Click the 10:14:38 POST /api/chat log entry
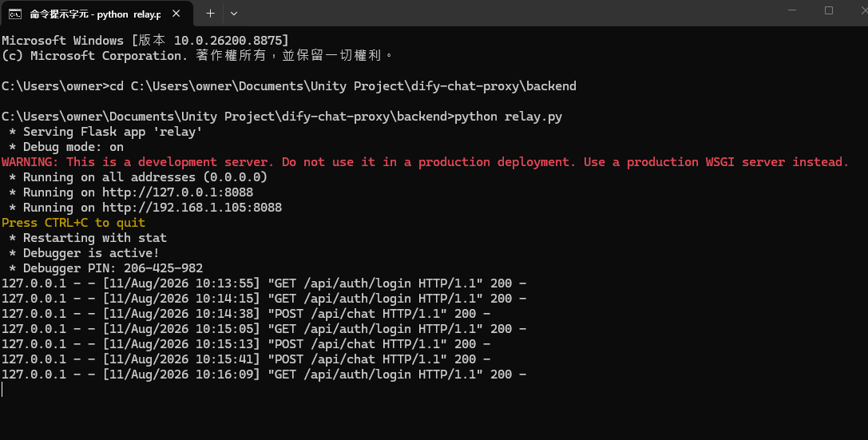The height and width of the screenshot is (440, 868). click(246, 314)
